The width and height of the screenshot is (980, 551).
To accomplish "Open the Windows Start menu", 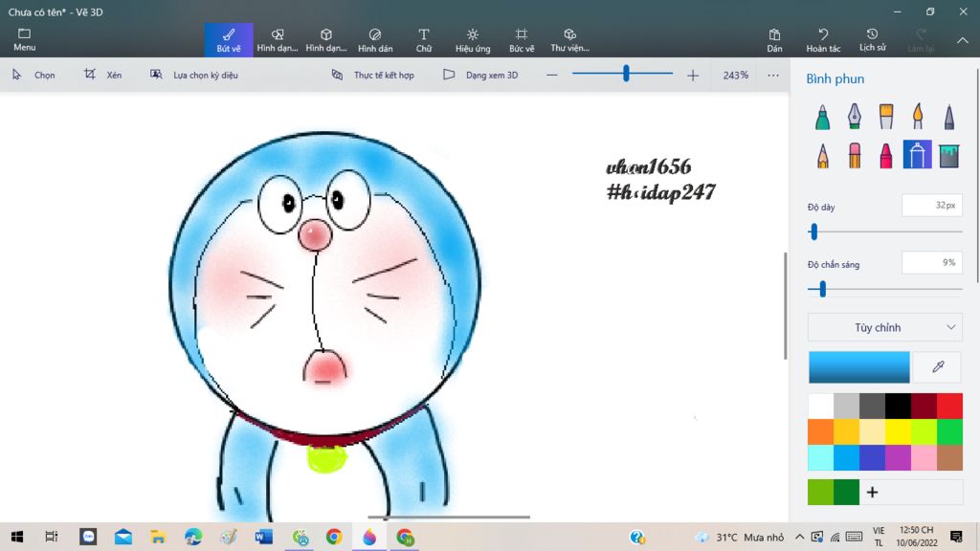I will pyautogui.click(x=17, y=537).
